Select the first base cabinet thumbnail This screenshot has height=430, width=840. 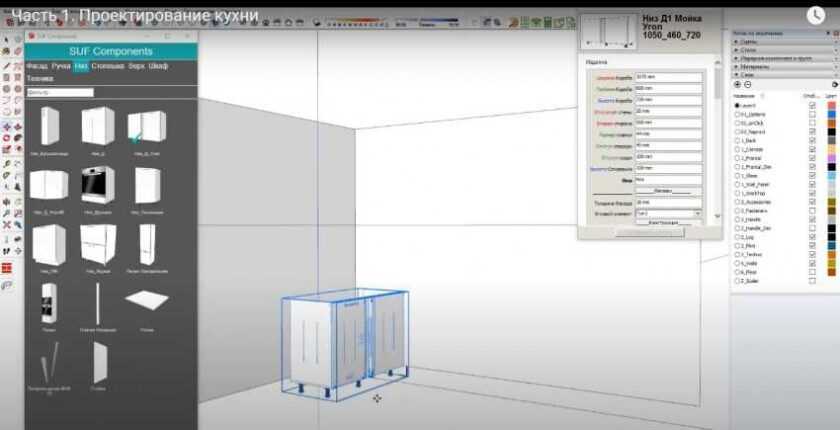[48, 126]
